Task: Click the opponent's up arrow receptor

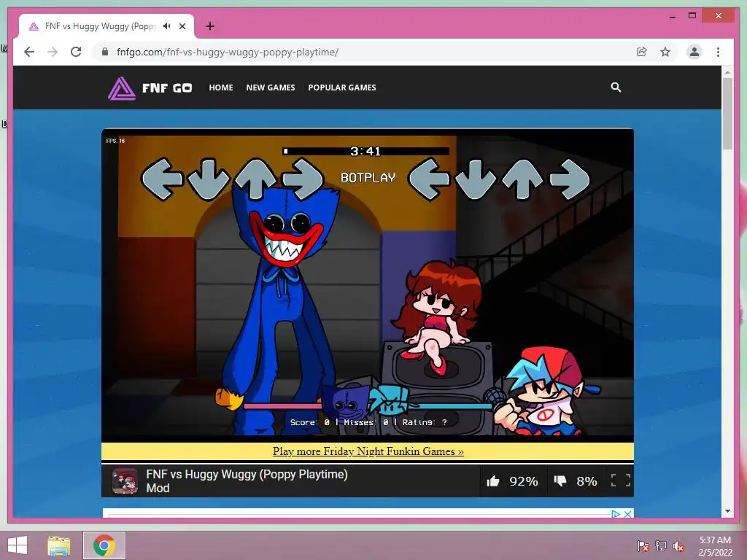Action: point(256,179)
